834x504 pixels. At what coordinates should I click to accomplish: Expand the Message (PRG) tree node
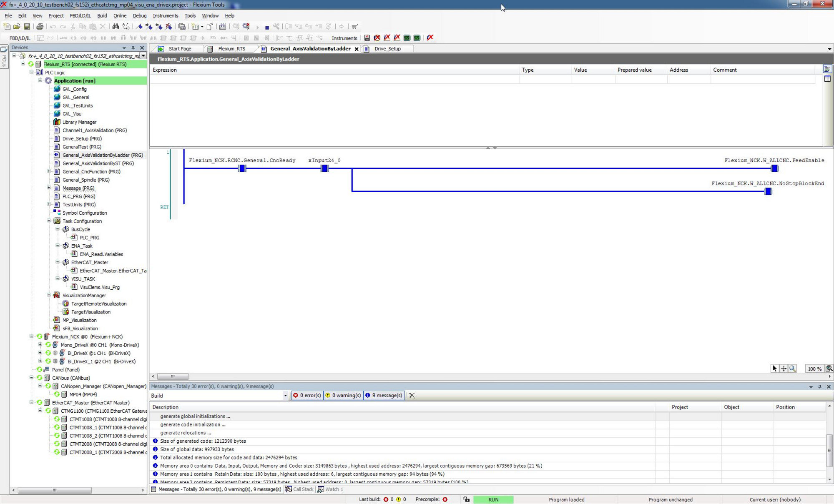(49, 188)
